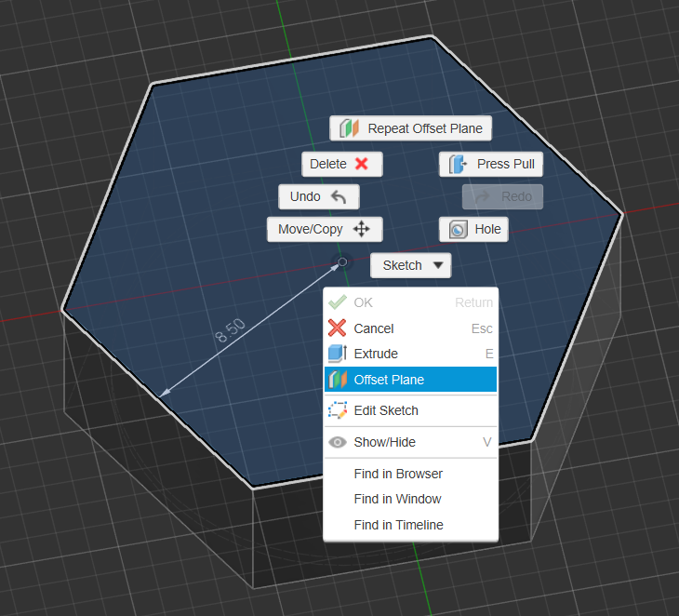Click the Press Pull tool icon
The width and height of the screenshot is (679, 616).
point(458,164)
